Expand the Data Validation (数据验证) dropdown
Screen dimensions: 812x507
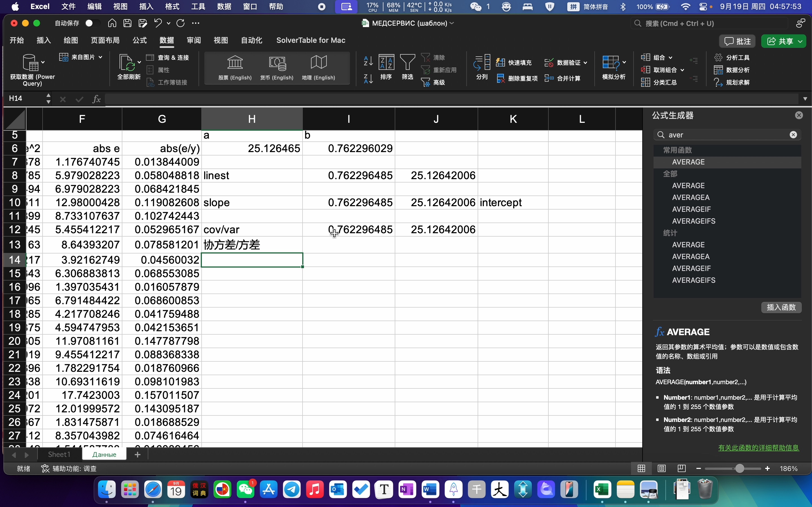point(586,63)
